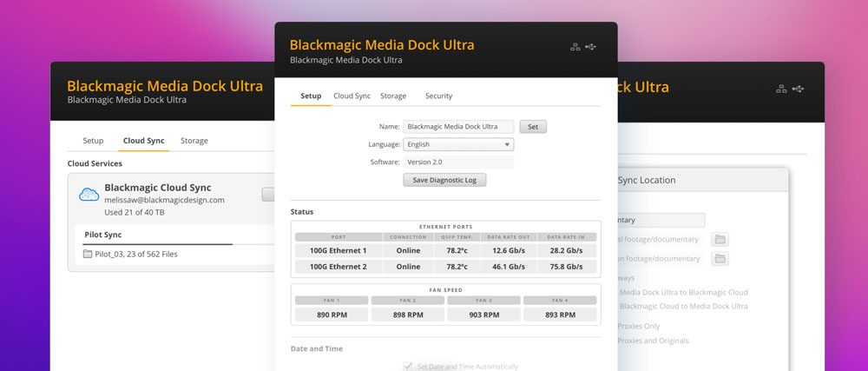Click the "Used 21 of 40 TB" text
This screenshot has width=868, height=371.
[x=135, y=213]
